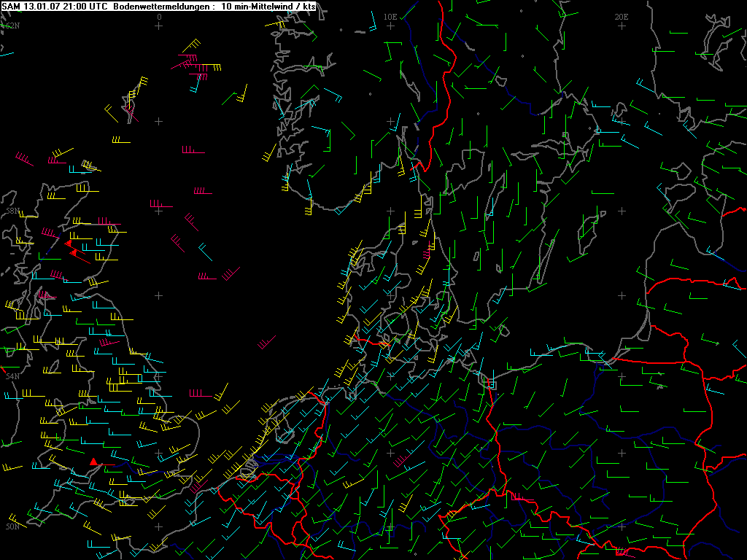Click the 0 longitude label

coord(159,16)
